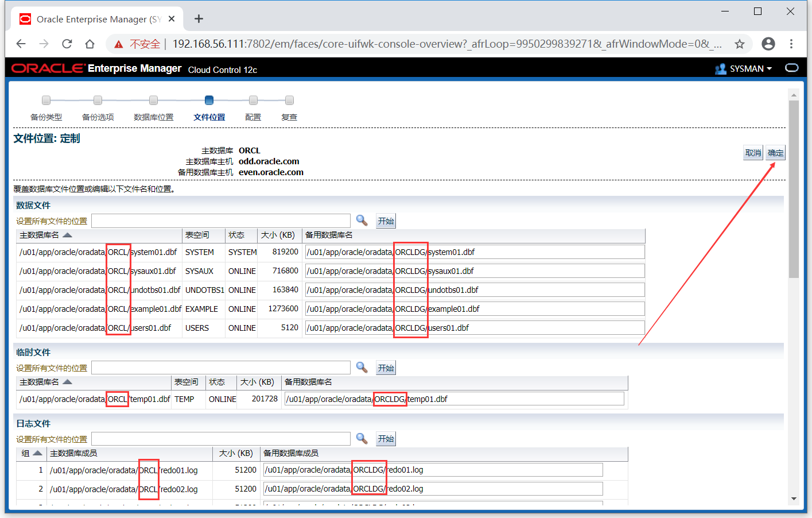Open the browser home page icon
The width and height of the screenshot is (812, 518).
point(90,44)
